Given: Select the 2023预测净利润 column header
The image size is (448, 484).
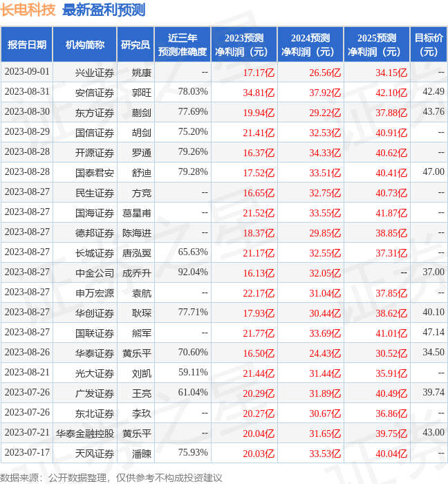Looking at the screenshot, I should tap(244, 45).
